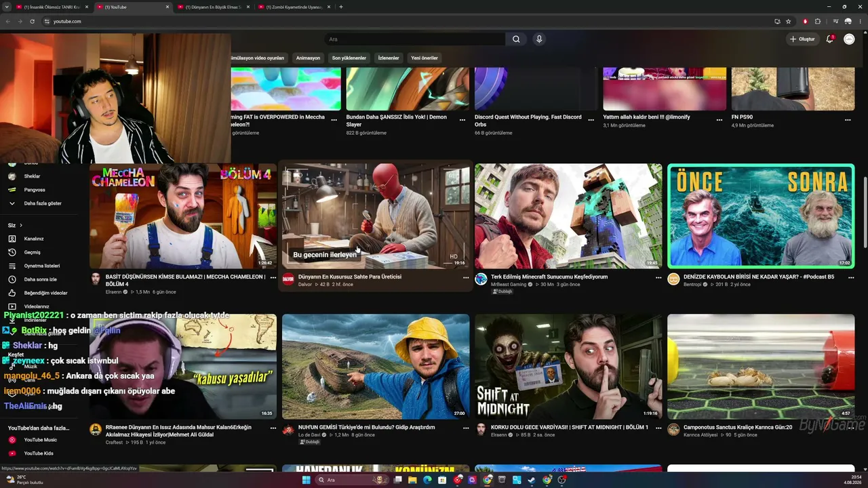Select the Son yüklenenler filter chip
The image size is (868, 488).
[349, 58]
